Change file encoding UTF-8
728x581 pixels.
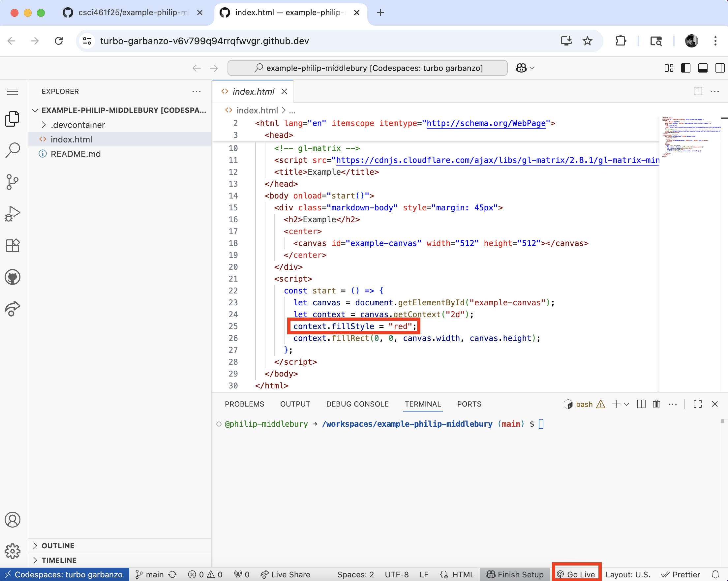pos(397,574)
